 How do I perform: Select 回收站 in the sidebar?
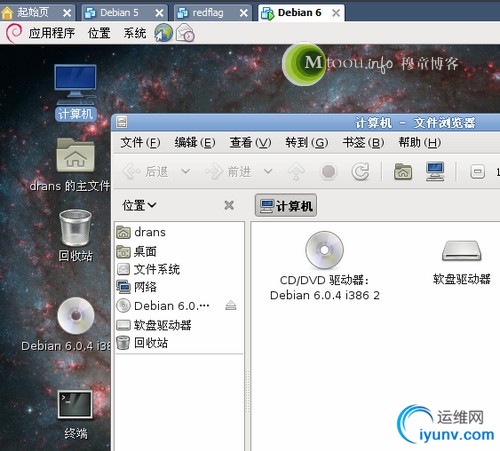click(x=180, y=343)
